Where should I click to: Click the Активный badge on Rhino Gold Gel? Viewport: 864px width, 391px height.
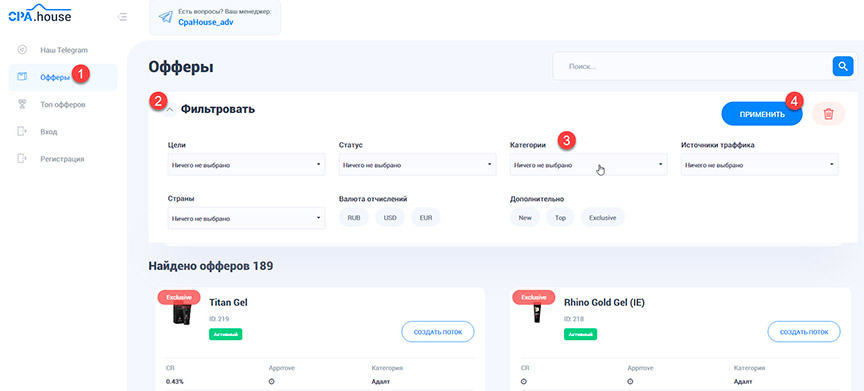point(580,334)
